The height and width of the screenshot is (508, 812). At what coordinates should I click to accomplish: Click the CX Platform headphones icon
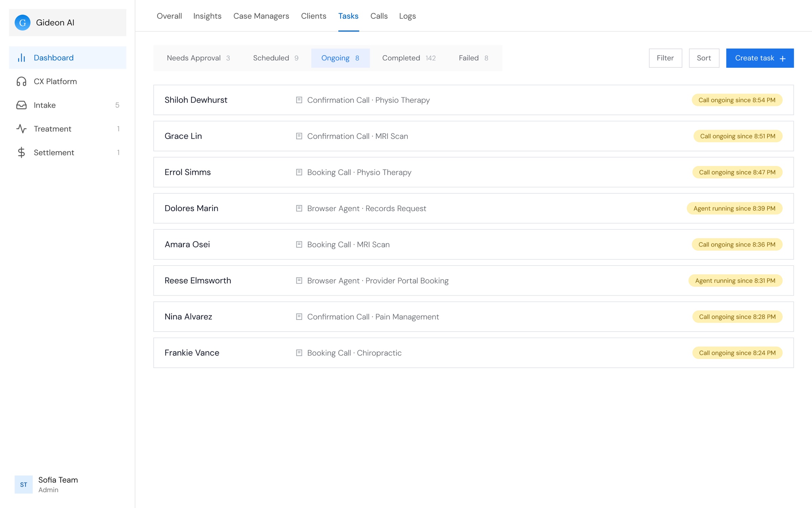[x=21, y=82]
